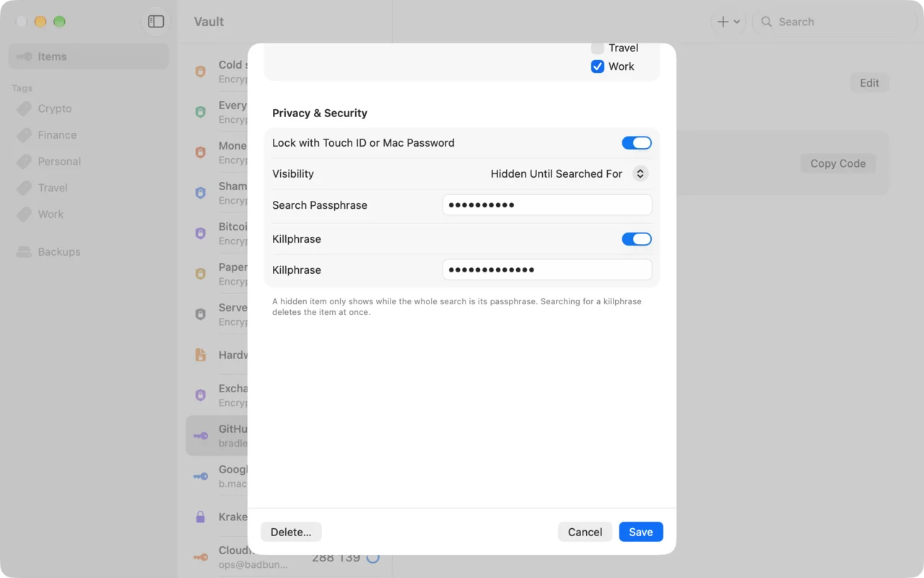924x578 pixels.
Task: Click the document icon beside Hardw
Action: pos(201,355)
